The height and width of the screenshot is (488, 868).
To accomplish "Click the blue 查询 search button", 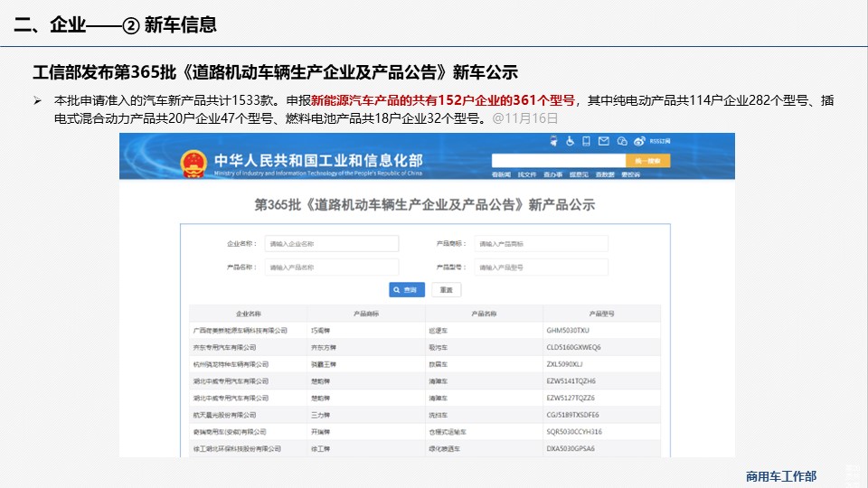I will 407,290.
